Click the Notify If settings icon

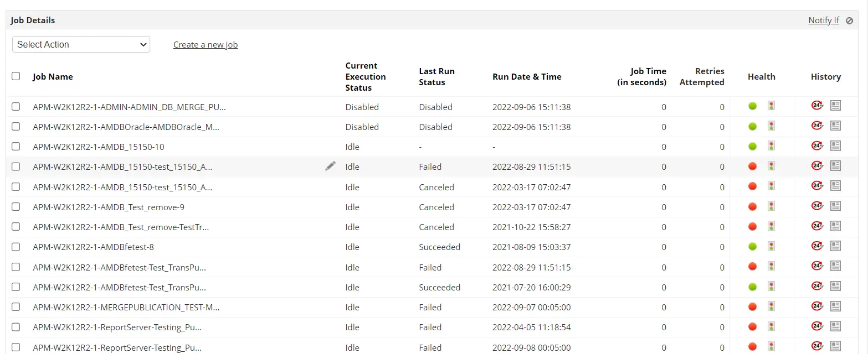point(850,20)
